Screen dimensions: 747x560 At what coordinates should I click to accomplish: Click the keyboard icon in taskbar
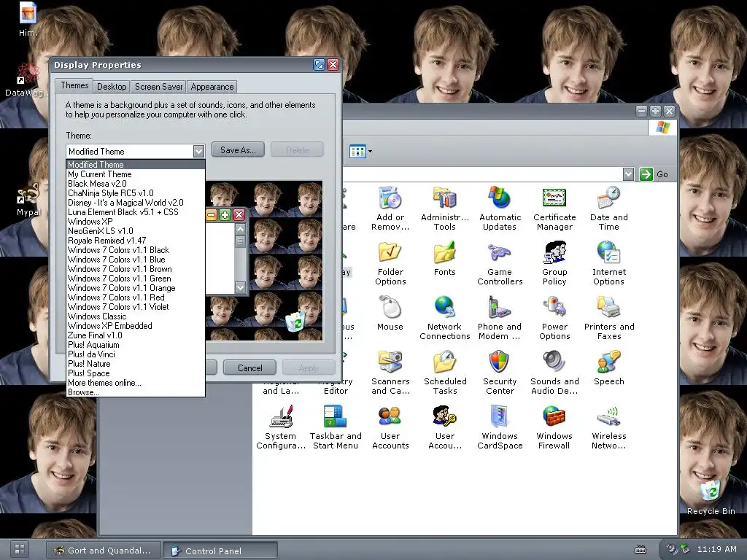point(640,550)
